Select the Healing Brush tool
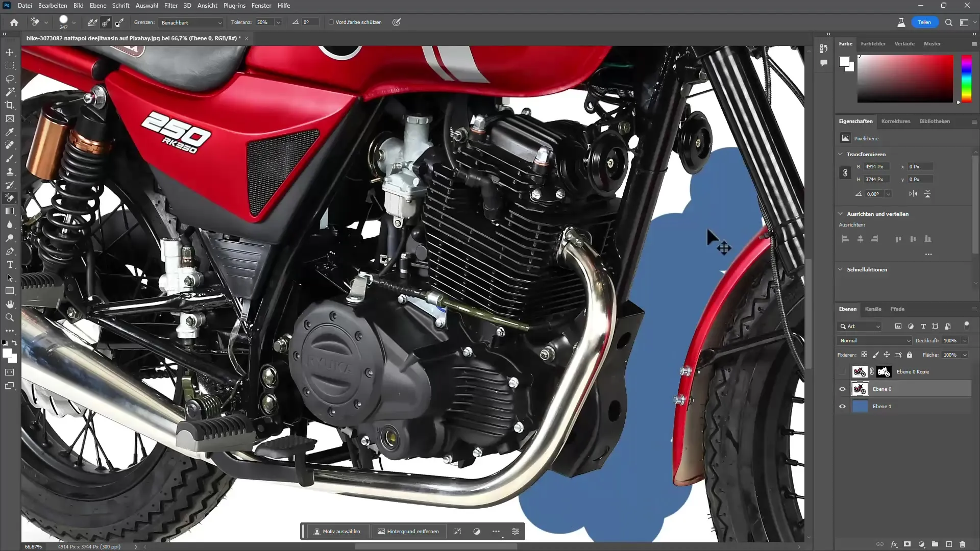This screenshot has height=551, width=980. point(9,145)
